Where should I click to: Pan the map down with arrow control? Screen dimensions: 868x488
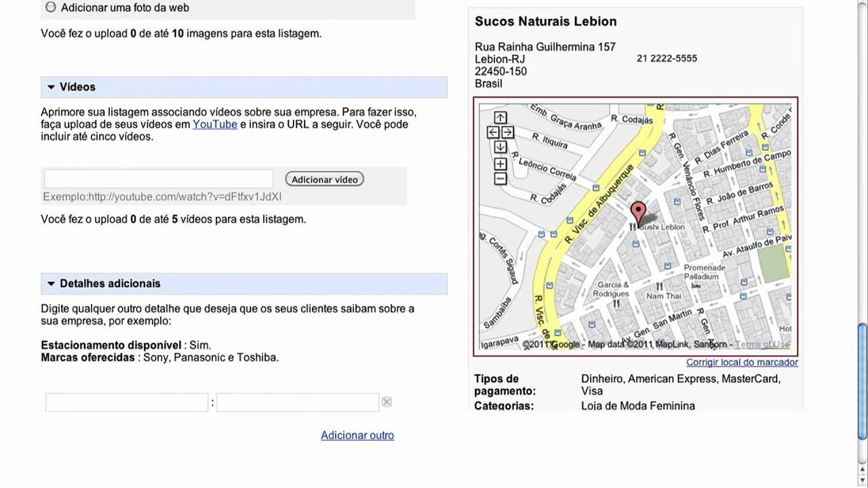[500, 147]
